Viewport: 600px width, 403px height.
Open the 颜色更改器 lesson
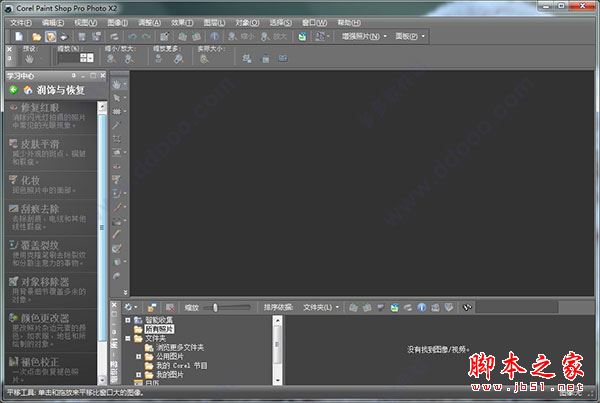pyautogui.click(x=51, y=330)
